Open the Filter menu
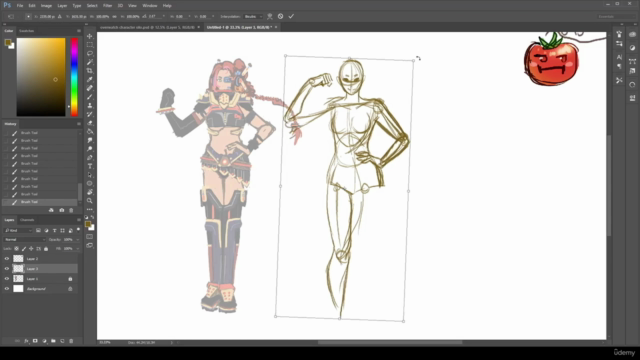 (x=107, y=6)
